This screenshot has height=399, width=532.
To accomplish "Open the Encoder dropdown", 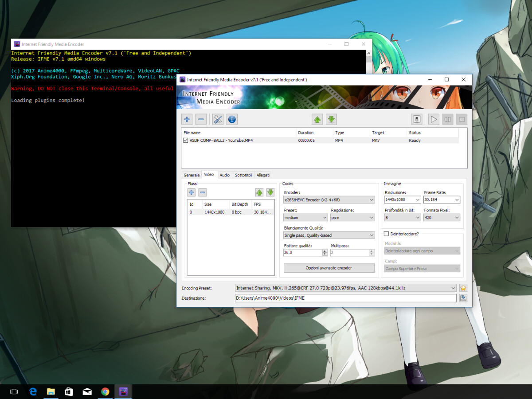I will tap(329, 200).
